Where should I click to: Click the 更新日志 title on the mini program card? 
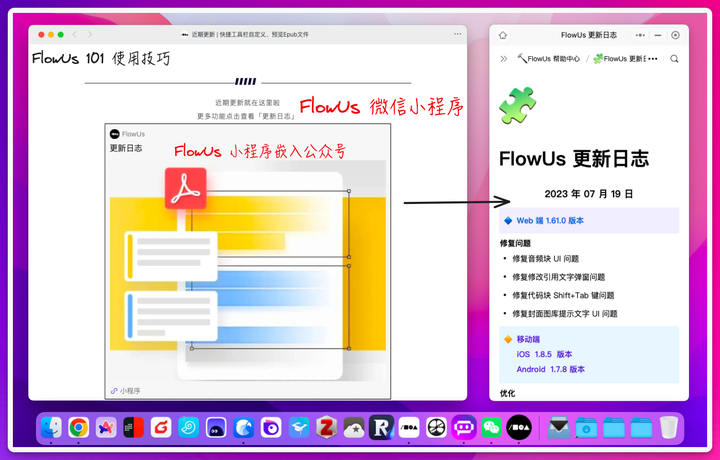tap(126, 148)
